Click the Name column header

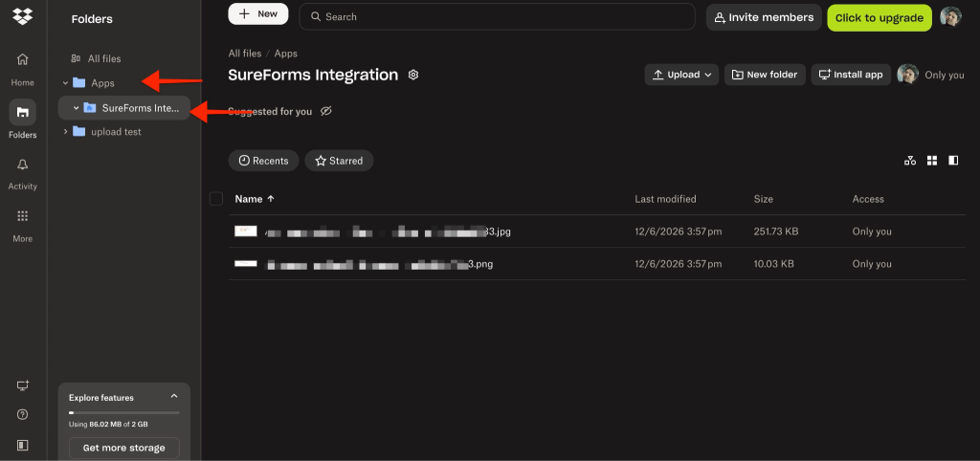click(x=248, y=199)
